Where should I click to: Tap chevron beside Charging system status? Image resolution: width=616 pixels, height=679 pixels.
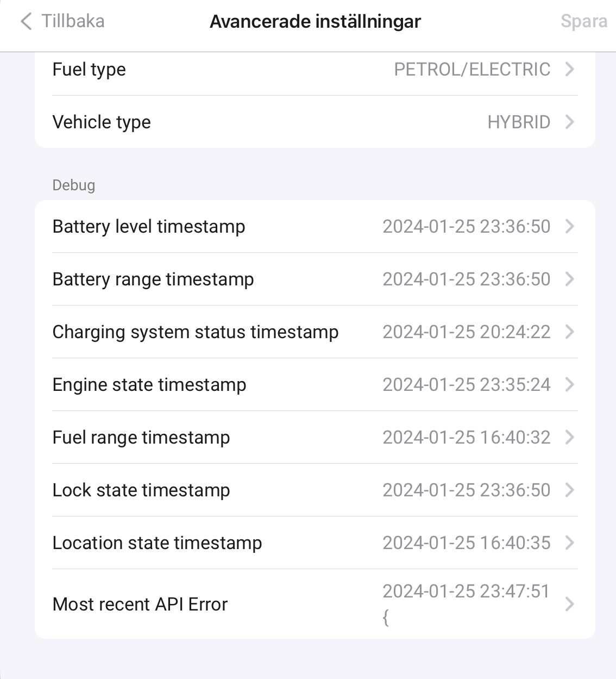[x=569, y=332]
